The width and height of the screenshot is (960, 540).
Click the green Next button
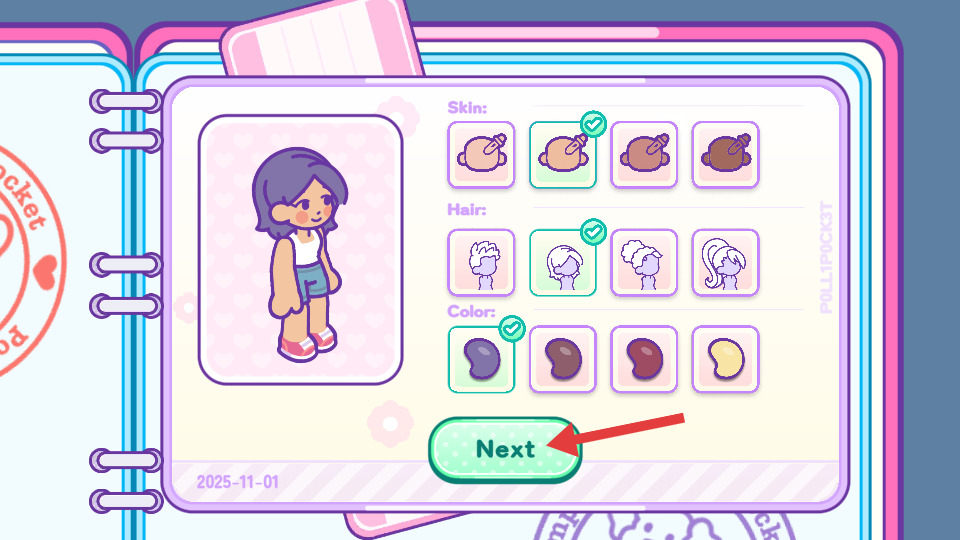tap(505, 450)
